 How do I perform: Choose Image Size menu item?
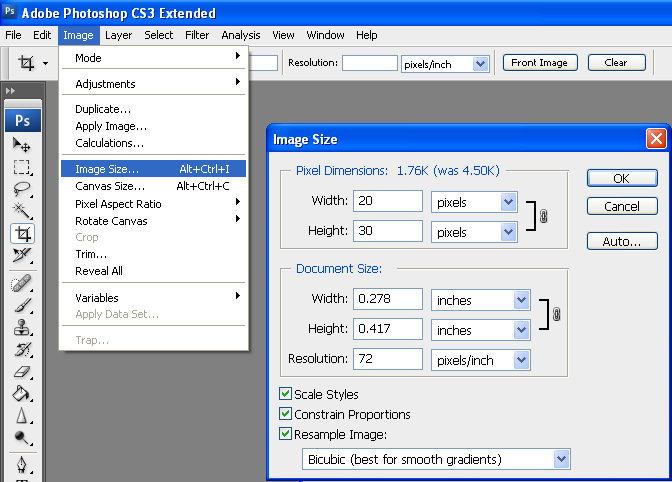[x=153, y=169]
